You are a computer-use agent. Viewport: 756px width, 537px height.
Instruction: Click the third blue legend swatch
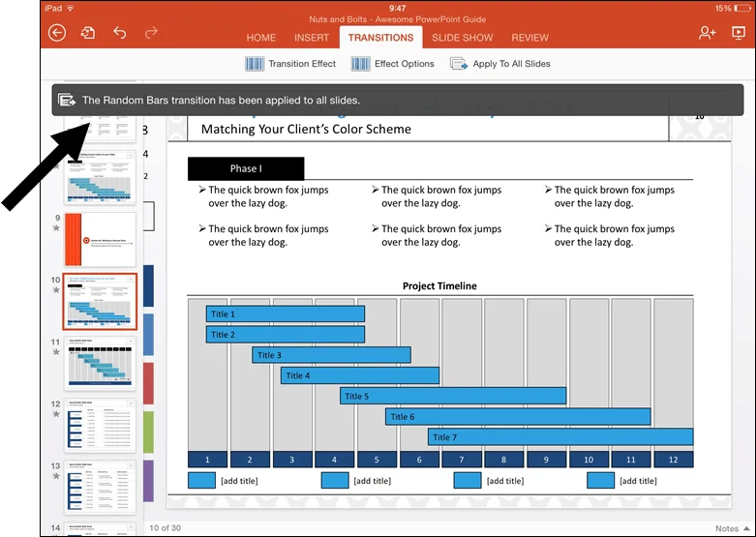coord(468,481)
